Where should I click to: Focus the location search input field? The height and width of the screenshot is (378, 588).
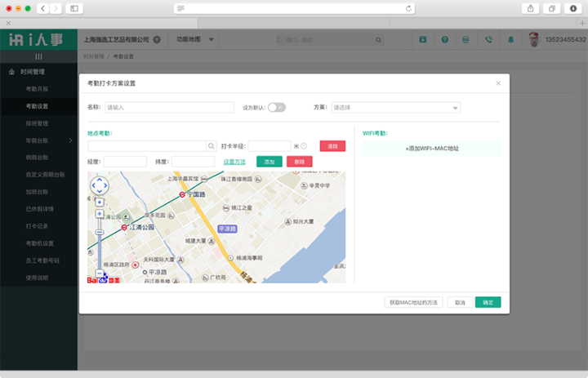point(147,146)
